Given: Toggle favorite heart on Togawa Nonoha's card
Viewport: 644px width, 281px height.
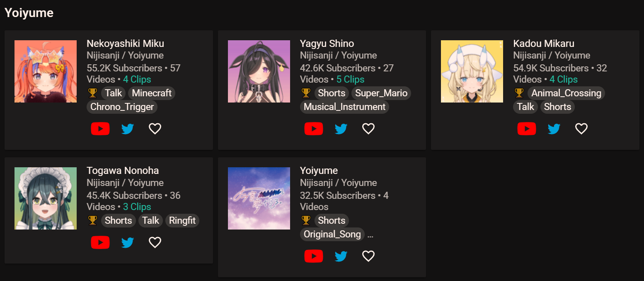Looking at the screenshot, I should pyautogui.click(x=155, y=242).
